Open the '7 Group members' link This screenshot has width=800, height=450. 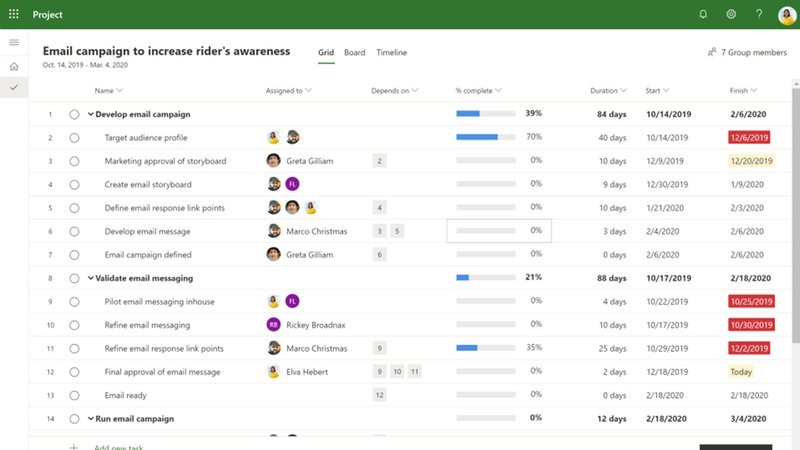point(746,53)
